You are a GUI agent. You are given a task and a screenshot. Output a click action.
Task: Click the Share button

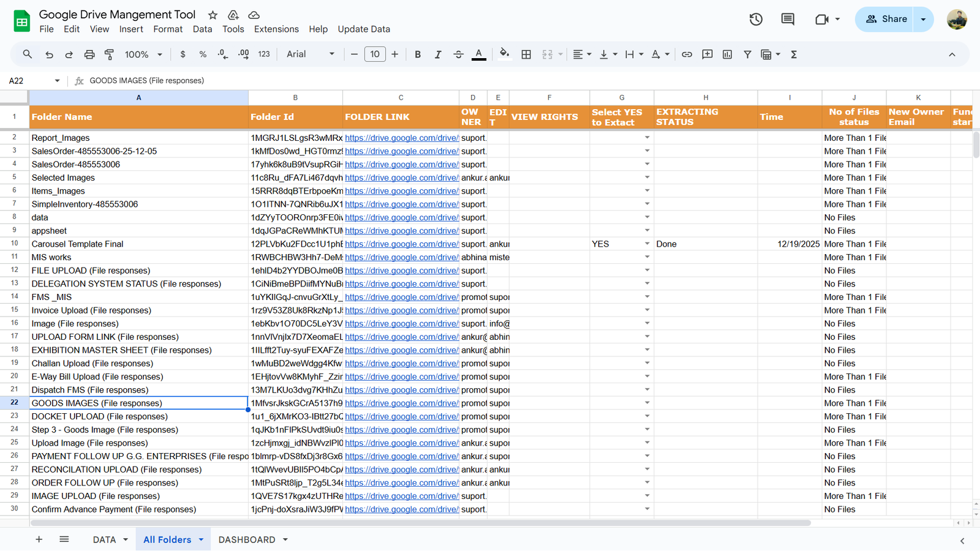(886, 20)
